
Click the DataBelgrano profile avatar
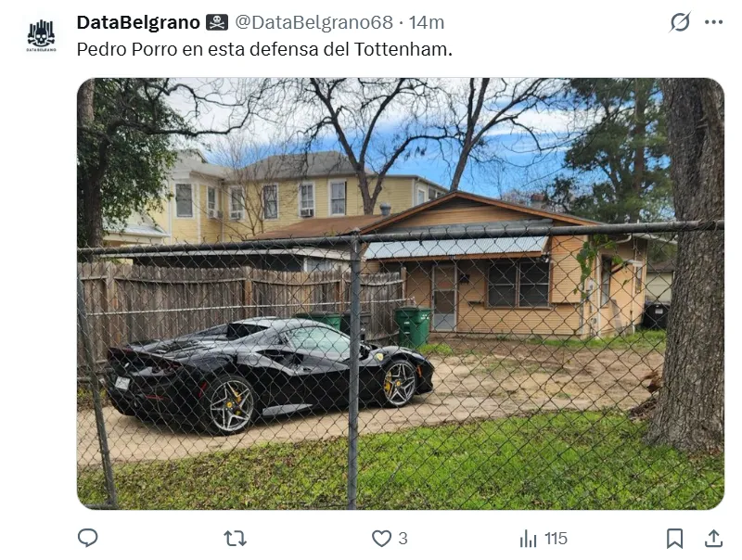pyautogui.click(x=41, y=35)
